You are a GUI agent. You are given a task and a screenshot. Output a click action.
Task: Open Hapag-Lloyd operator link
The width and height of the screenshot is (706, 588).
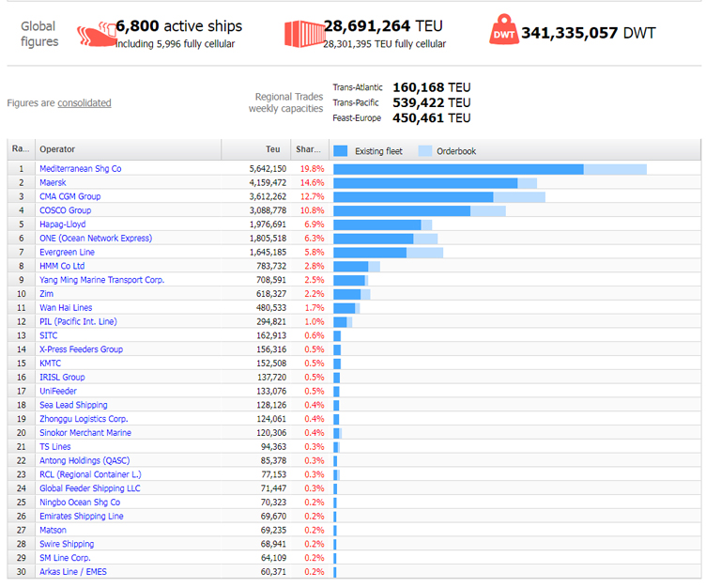tap(63, 224)
